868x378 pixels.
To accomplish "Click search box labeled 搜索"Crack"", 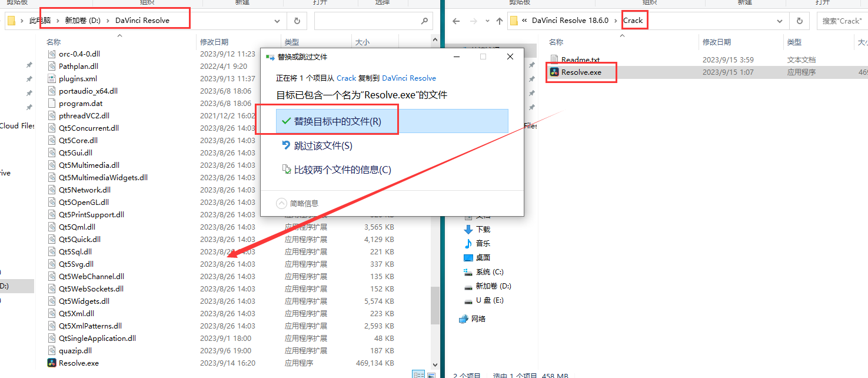I will pyautogui.click(x=842, y=21).
